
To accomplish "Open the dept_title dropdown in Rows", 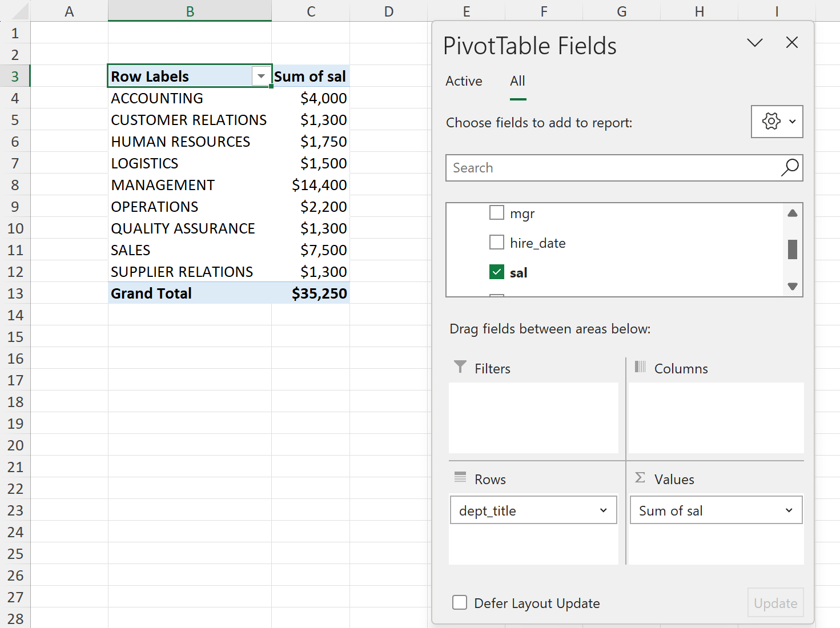I will [x=604, y=510].
